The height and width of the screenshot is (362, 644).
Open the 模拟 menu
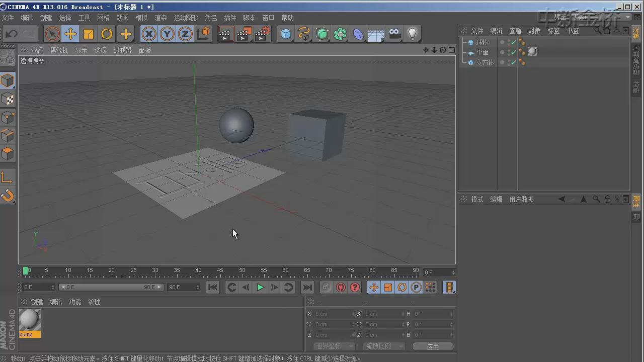(x=142, y=18)
